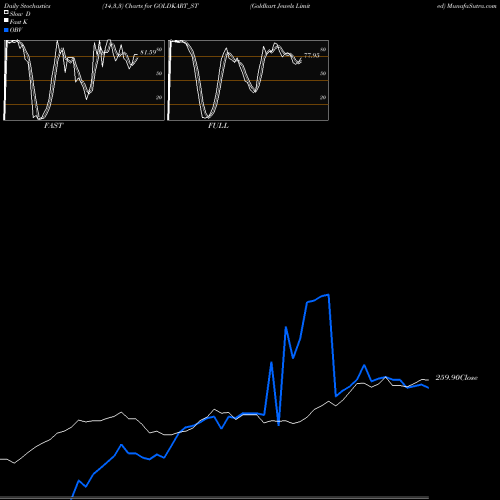Click the 20 level label on FULL chart
The width and height of the screenshot is (500, 500).
323,97
